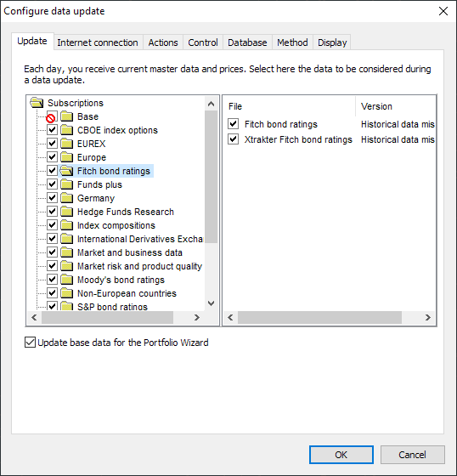Open the Database tab

pos(247,42)
